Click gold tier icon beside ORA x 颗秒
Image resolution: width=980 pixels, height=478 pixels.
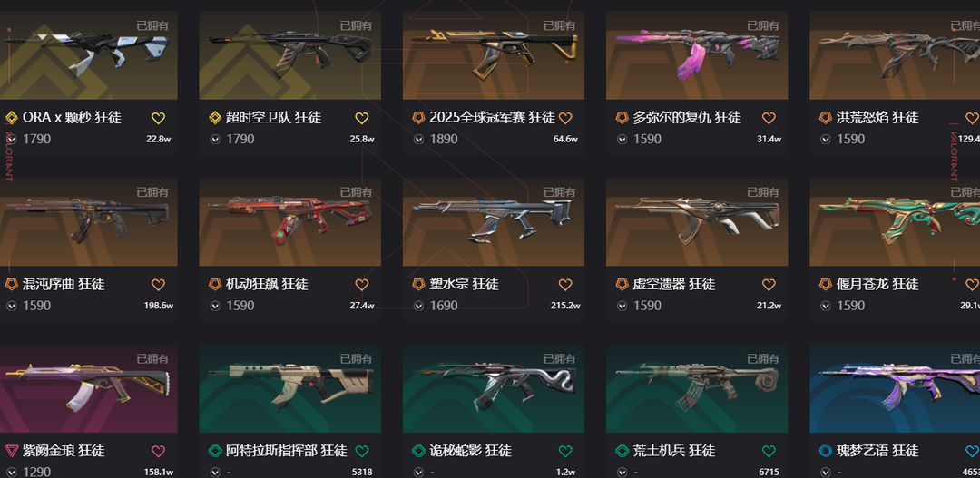pyautogui.click(x=11, y=118)
